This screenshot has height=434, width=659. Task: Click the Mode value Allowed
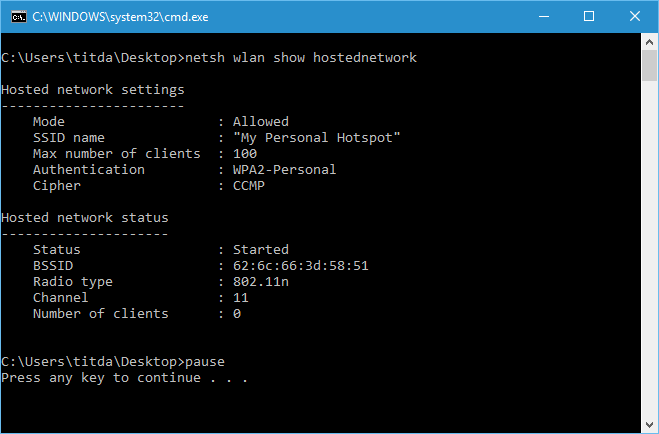click(x=261, y=121)
